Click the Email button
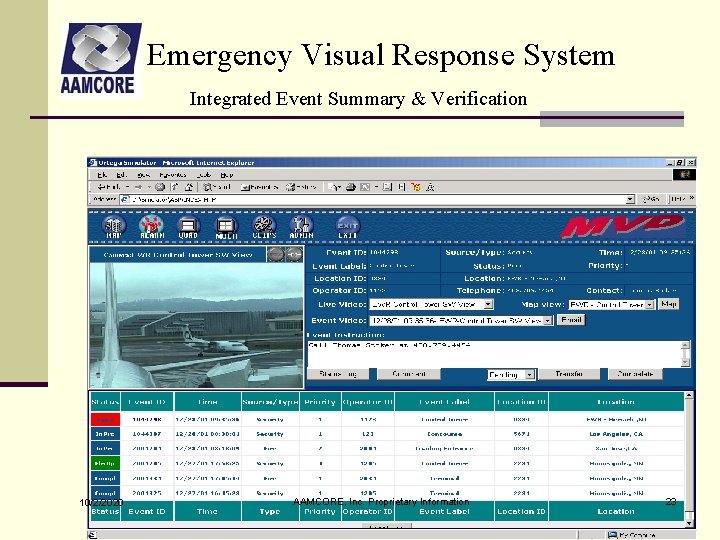The height and width of the screenshot is (540, 720). pos(571,320)
